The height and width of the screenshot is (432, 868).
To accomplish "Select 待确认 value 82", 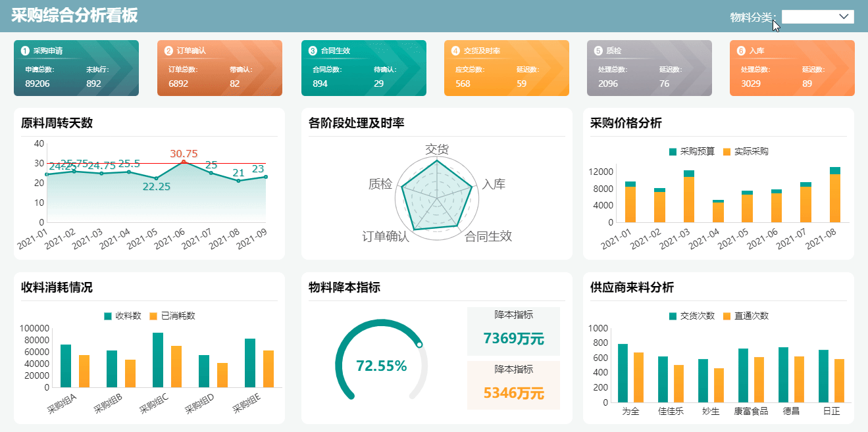I will [x=235, y=84].
